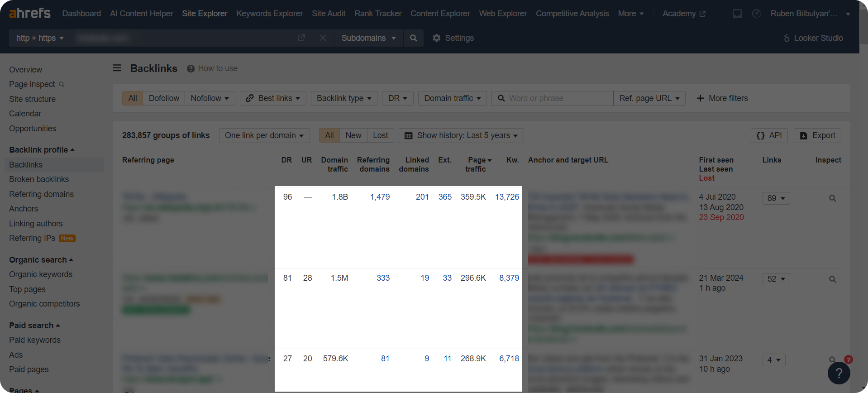This screenshot has width=868, height=393.
Task: Open the More navigation menu
Action: [x=631, y=14]
